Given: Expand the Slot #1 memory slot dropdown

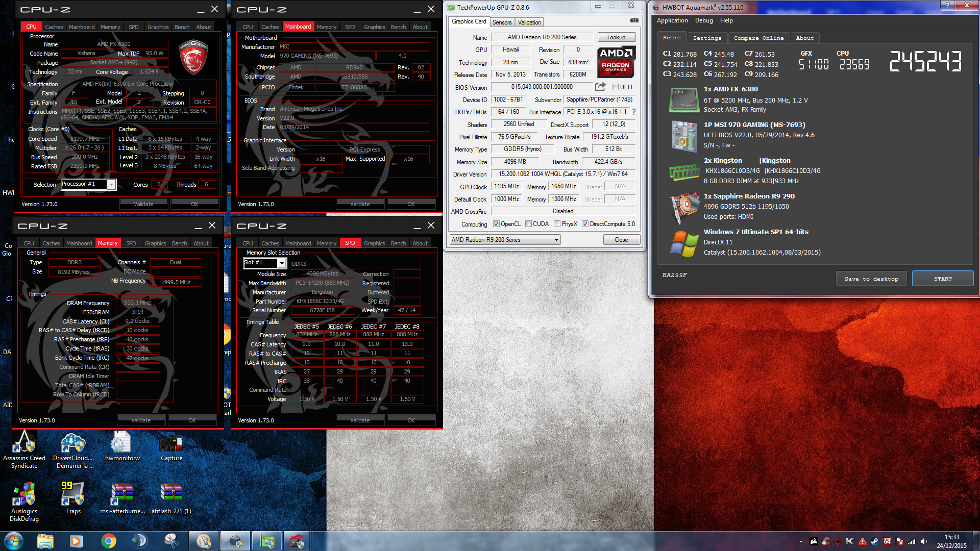Looking at the screenshot, I should click(x=281, y=263).
